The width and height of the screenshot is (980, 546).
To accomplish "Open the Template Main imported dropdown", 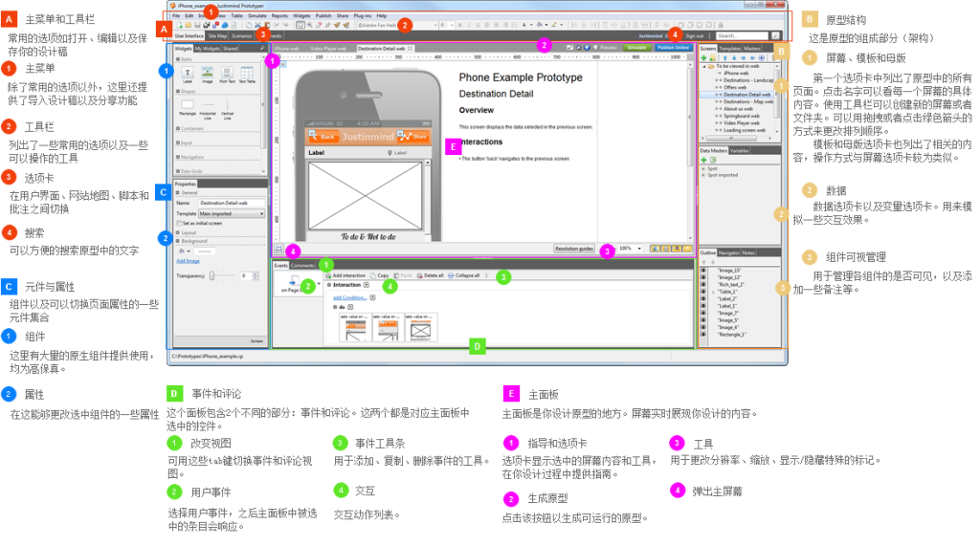I will pos(232,213).
